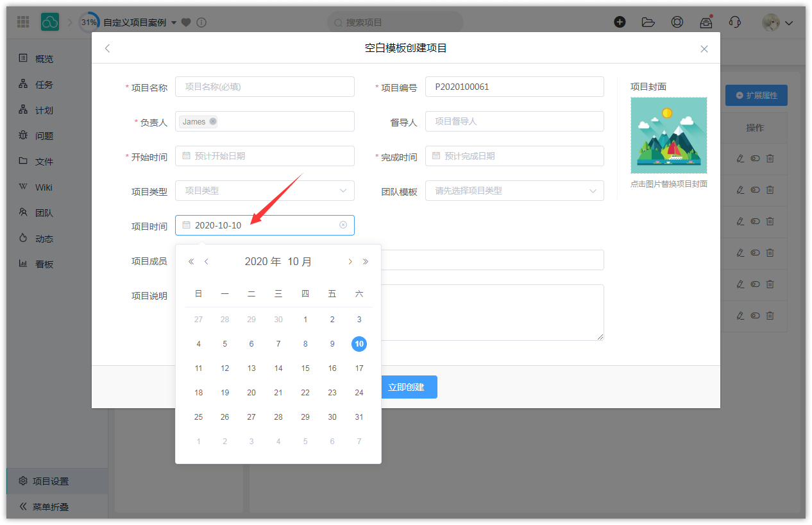
Task: Show project info icon in header
Action: pos(201,22)
